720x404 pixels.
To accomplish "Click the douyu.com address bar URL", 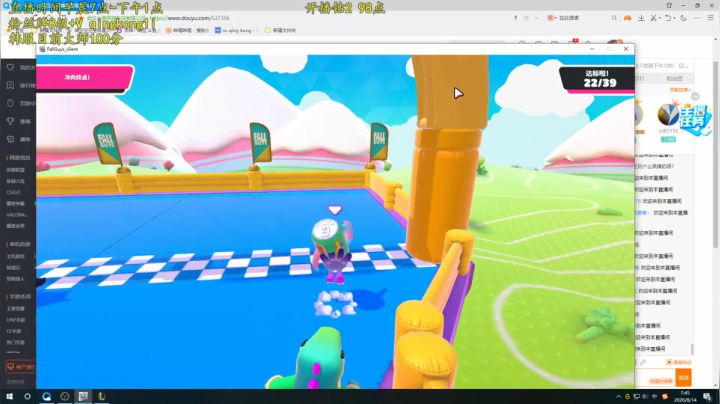I will pos(198,18).
